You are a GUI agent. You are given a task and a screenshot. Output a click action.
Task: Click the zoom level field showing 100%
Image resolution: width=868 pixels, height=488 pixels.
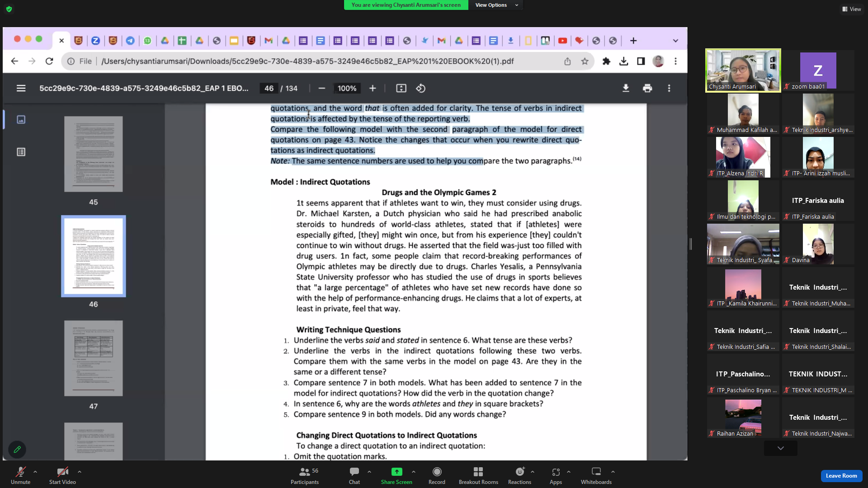(347, 88)
